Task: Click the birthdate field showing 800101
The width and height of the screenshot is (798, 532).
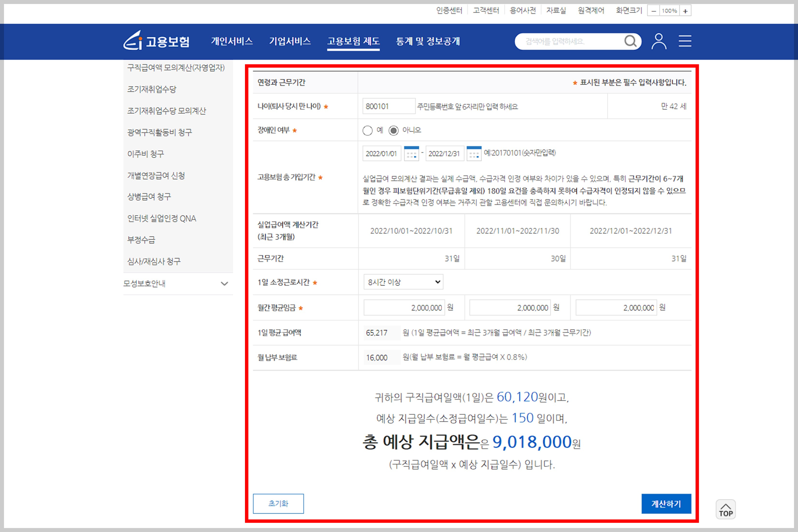Action: (389, 106)
